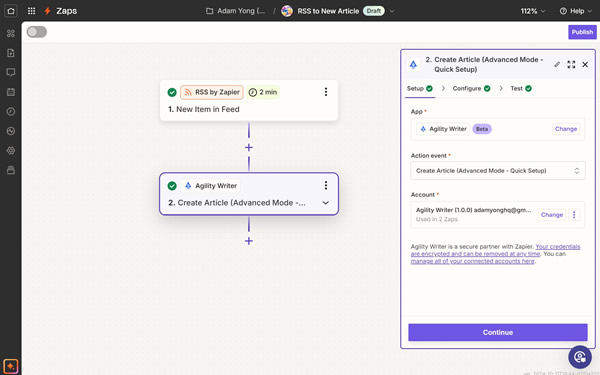The height and width of the screenshot is (375, 600).
Task: Click the Agility Writer logo in panel header
Action: point(413,64)
